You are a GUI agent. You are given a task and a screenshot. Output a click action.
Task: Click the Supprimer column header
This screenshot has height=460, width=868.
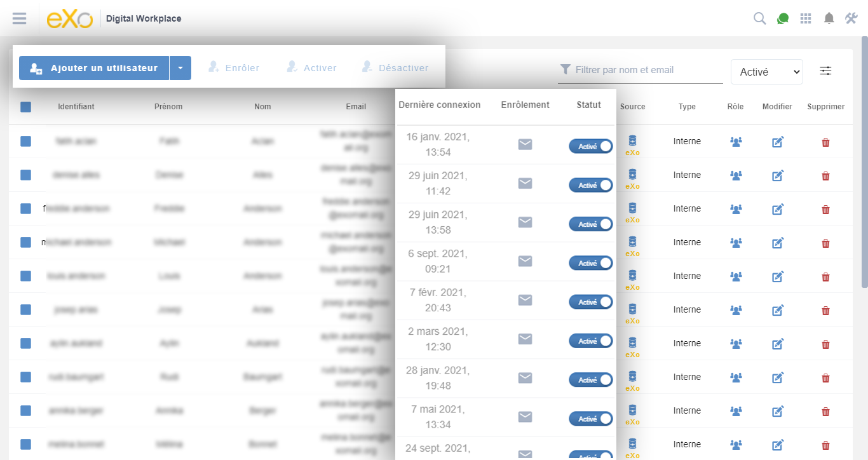coord(826,107)
